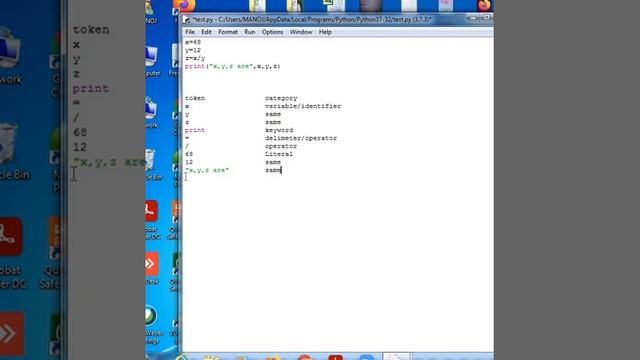Open the Format menu
The image size is (640, 360).
[228, 32]
